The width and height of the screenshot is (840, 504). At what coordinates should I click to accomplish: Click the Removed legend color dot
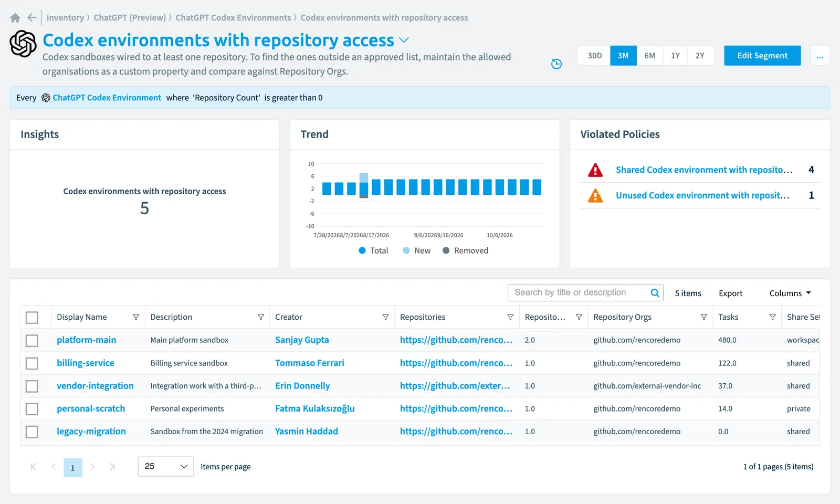click(446, 250)
